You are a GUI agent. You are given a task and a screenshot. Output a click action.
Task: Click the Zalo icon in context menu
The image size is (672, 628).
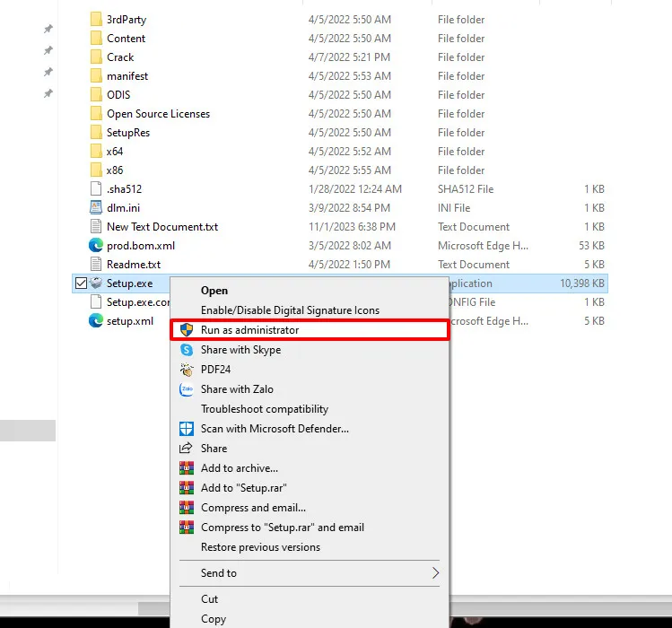pyautogui.click(x=187, y=389)
